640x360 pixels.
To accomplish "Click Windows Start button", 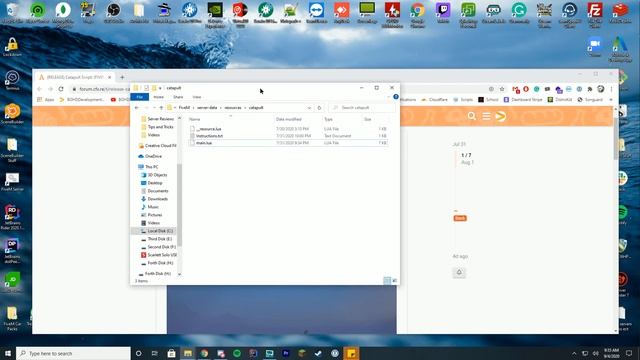I will click(8, 353).
